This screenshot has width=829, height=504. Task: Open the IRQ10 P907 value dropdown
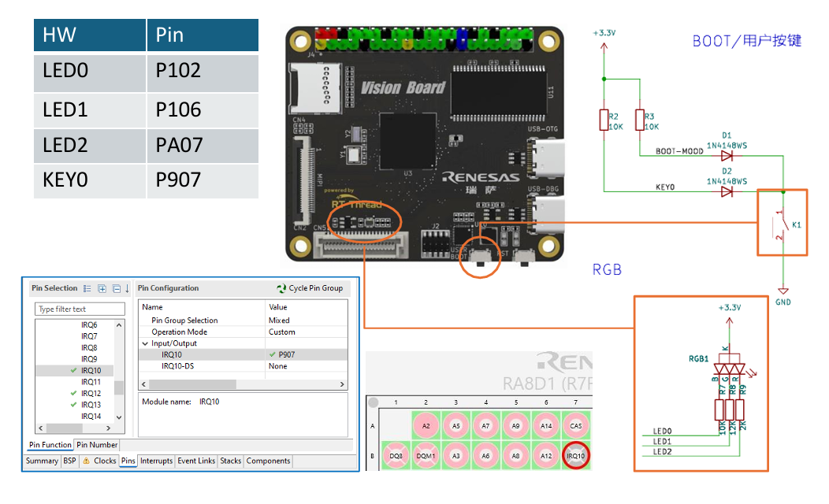[306, 355]
